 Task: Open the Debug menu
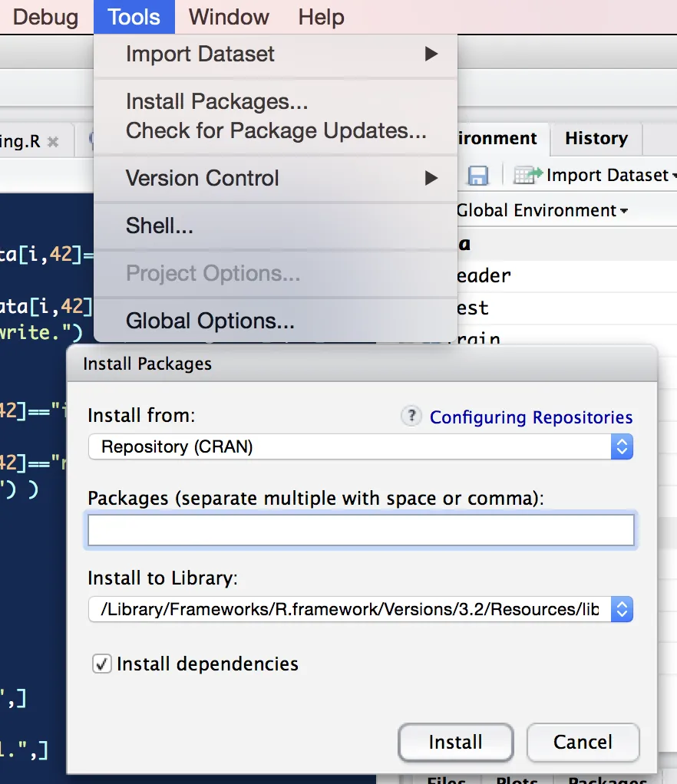pyautogui.click(x=45, y=17)
